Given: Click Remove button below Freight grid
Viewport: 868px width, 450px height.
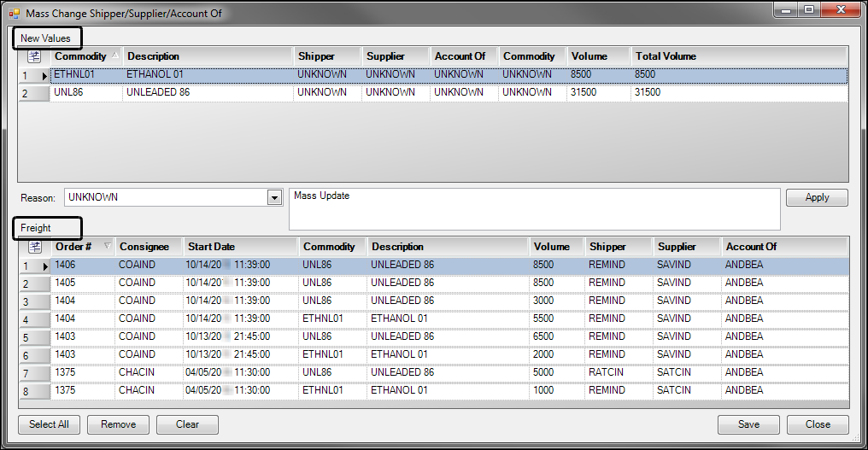Looking at the screenshot, I should tap(118, 424).
